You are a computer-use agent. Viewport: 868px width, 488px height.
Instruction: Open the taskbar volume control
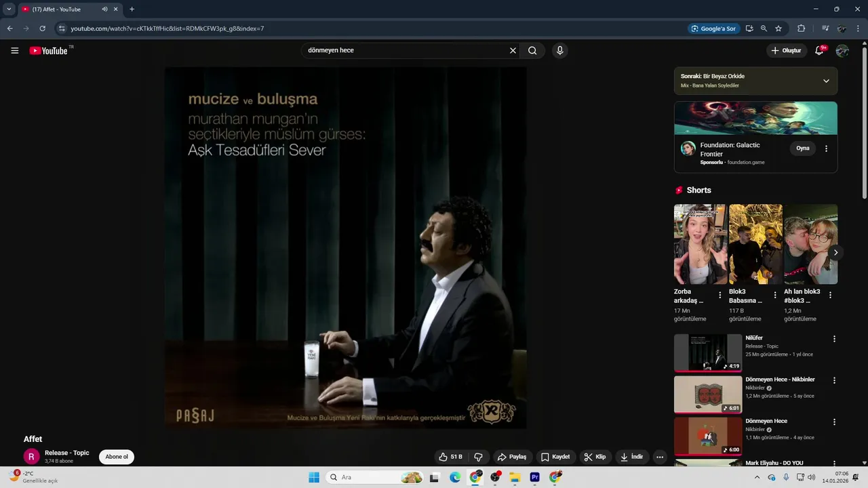click(x=811, y=477)
